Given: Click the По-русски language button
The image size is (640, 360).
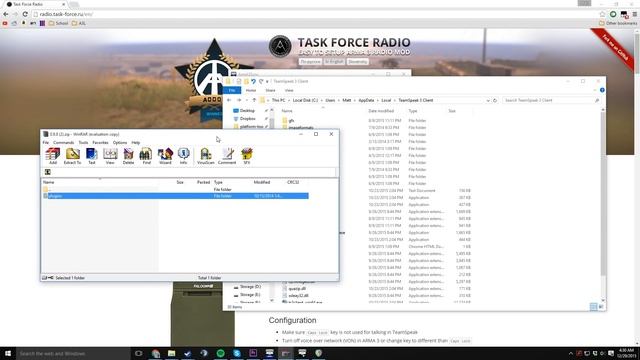Looking at the screenshot, I should point(310,62).
